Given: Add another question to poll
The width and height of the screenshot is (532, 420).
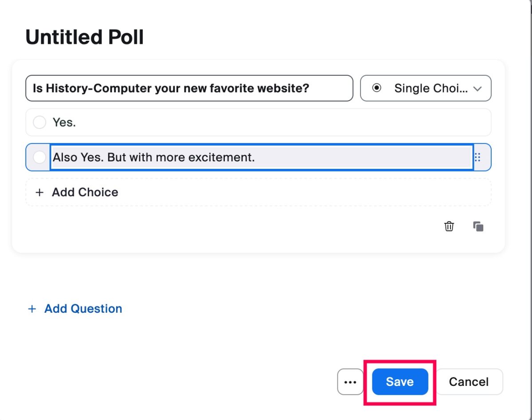Looking at the screenshot, I should pos(75,309).
